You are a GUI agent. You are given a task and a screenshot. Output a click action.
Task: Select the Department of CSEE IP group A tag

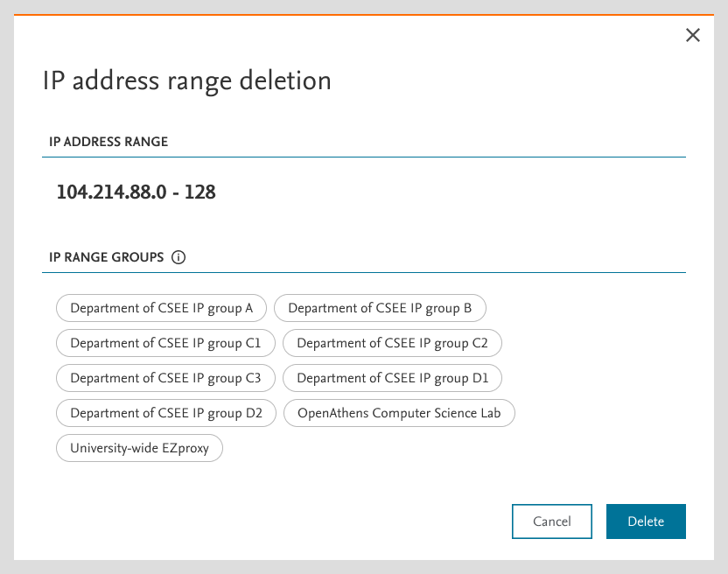pyautogui.click(x=162, y=308)
